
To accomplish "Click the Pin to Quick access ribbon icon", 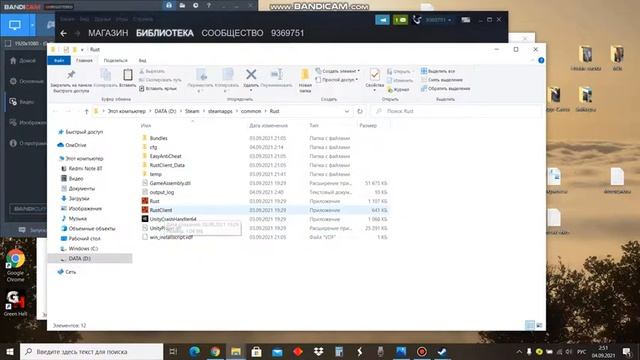I will [71, 75].
